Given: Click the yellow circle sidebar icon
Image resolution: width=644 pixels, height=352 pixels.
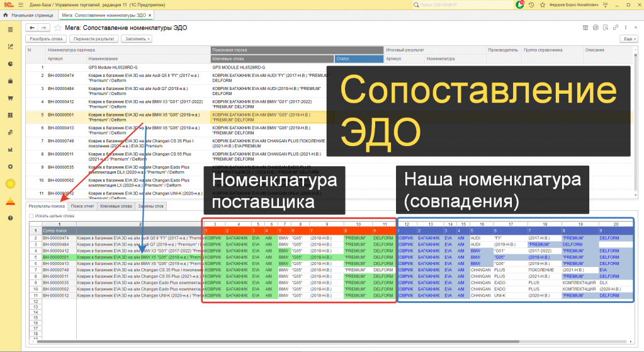Looking at the screenshot, I should [10, 184].
